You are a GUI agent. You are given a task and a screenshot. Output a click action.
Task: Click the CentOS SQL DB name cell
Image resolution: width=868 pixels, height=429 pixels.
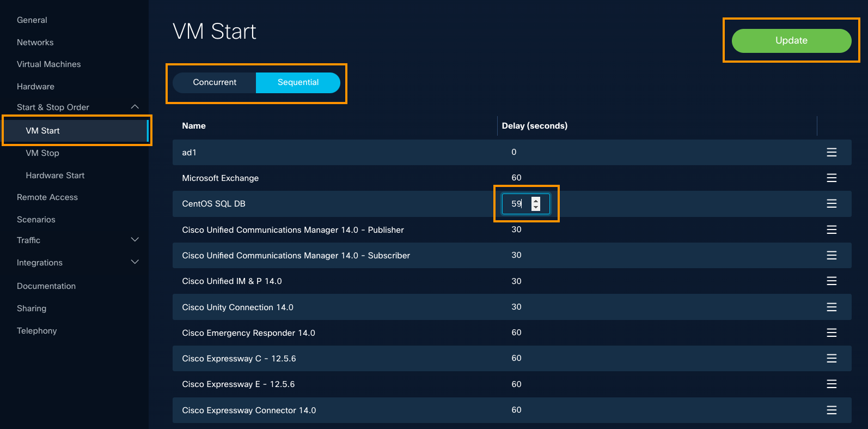click(x=214, y=204)
